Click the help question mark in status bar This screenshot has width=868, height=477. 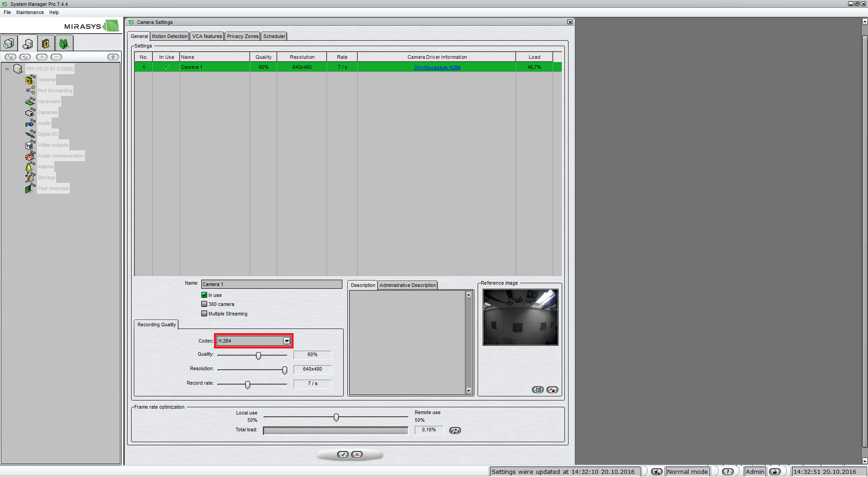(727, 472)
